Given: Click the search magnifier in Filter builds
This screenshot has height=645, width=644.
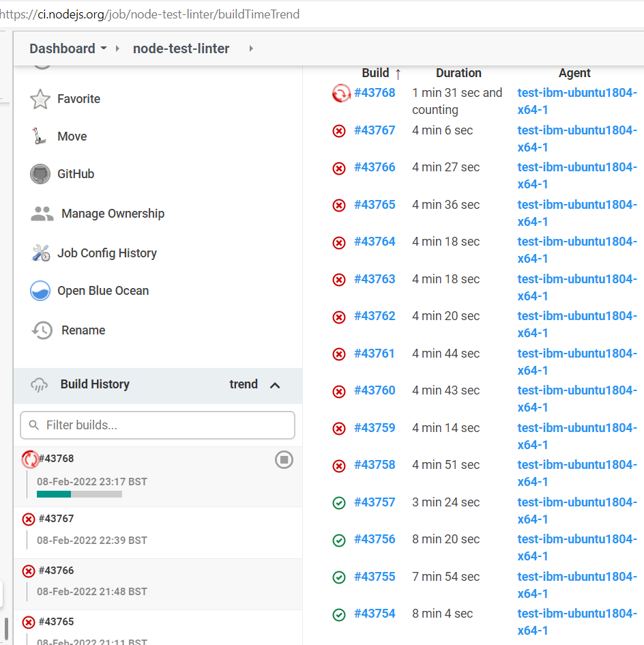Looking at the screenshot, I should coord(34,425).
